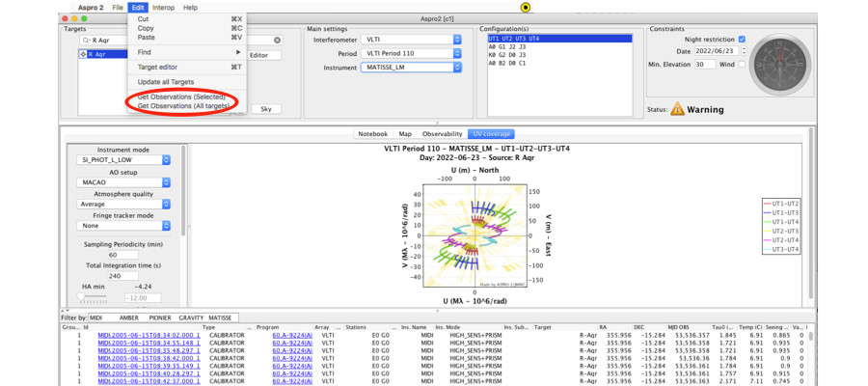Click the target icon beside R Aqr
The height and width of the screenshot is (386, 868).
83,54
